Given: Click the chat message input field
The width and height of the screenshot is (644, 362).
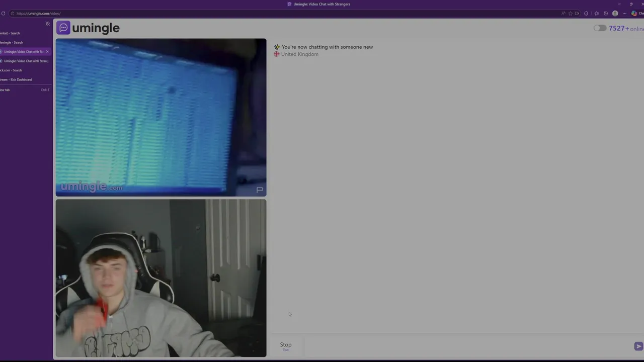Looking at the screenshot, I should pyautogui.click(x=468, y=346).
